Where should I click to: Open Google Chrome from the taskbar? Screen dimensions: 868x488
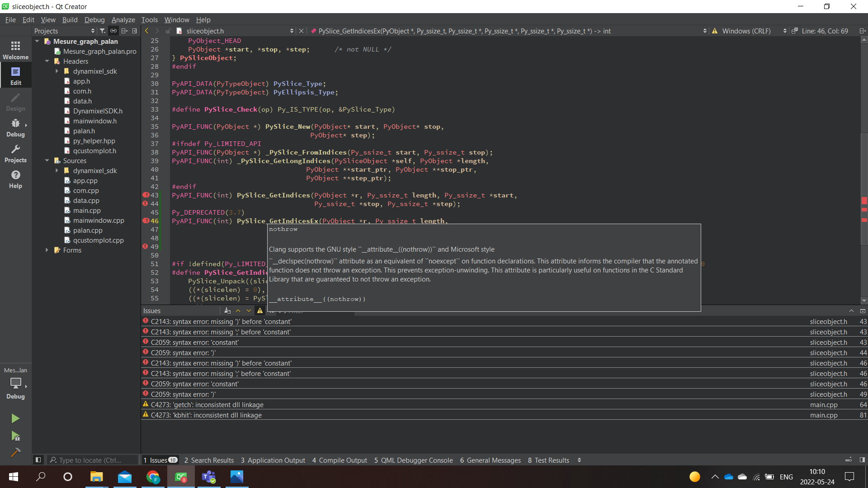click(153, 477)
